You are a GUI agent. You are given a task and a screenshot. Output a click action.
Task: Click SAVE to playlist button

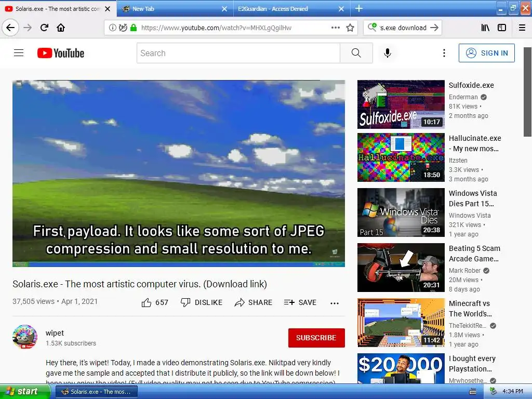tap(300, 302)
